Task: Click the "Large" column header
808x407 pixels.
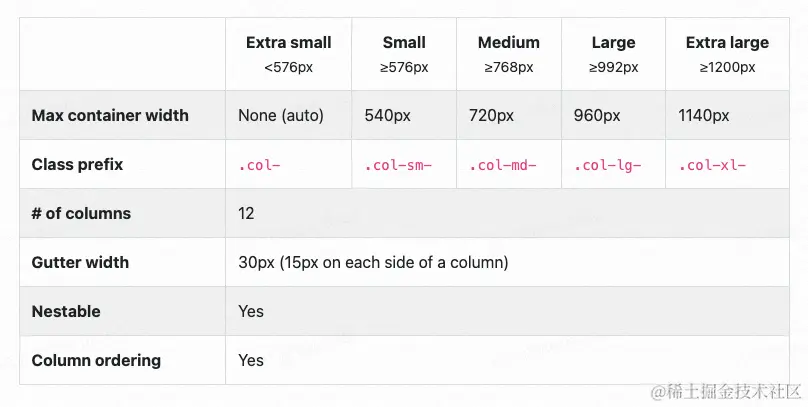Action: 613,43
